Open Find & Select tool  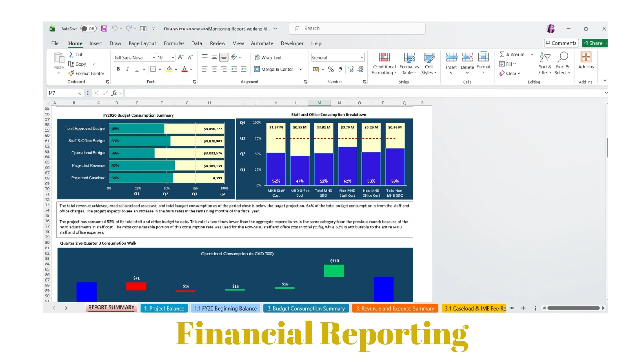click(x=562, y=64)
